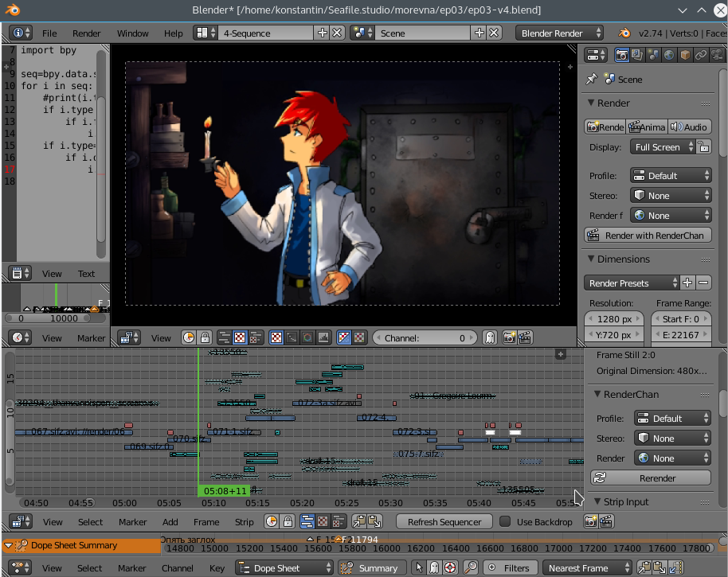Open the Blender Render engine dropdown
The width and height of the screenshot is (728, 577).
[559, 33]
